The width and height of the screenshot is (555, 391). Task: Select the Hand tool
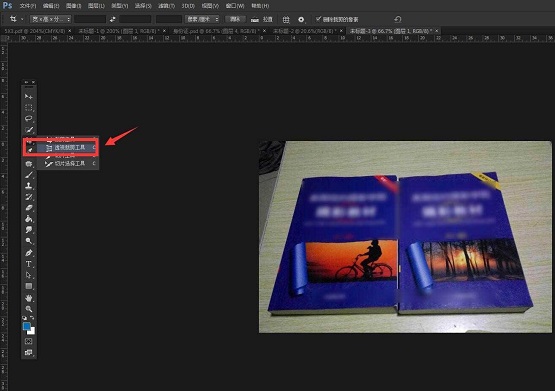pos(29,298)
